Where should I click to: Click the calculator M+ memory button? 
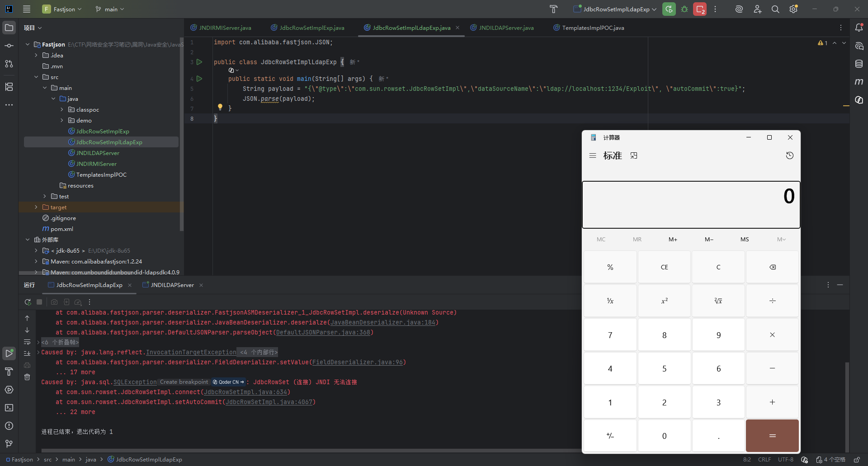pyautogui.click(x=673, y=240)
